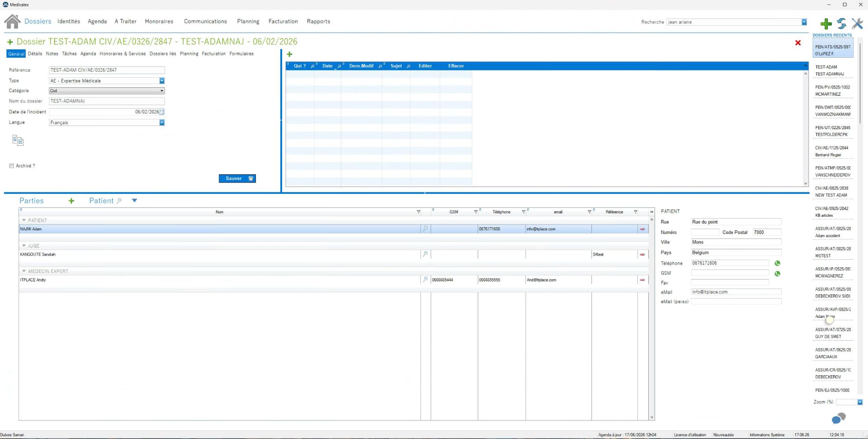Open recent dossier PEN/PV/0525/1002 MCMARTINEZ
Image resolution: width=868 pixels, height=439 pixels.
click(833, 91)
